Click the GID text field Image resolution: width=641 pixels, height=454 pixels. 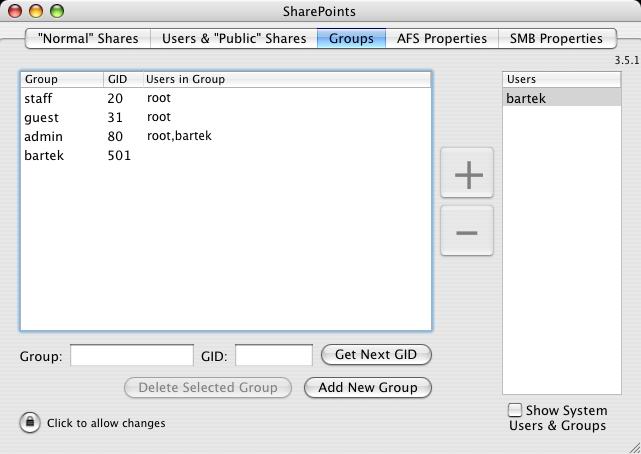point(273,355)
